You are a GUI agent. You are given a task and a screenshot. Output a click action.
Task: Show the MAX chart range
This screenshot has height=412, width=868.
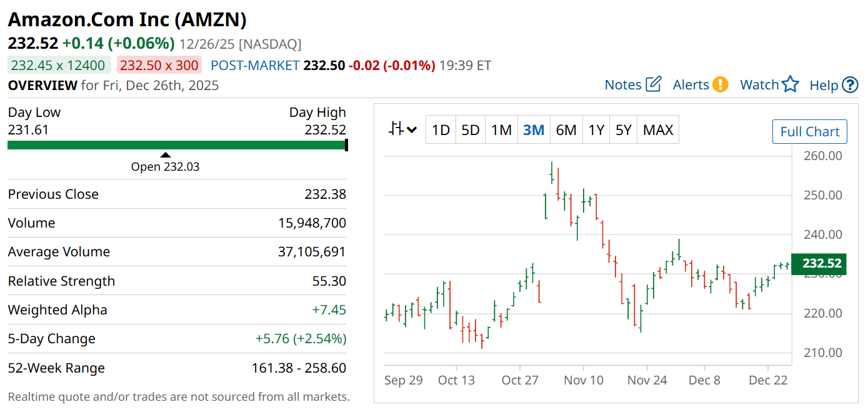(x=658, y=130)
